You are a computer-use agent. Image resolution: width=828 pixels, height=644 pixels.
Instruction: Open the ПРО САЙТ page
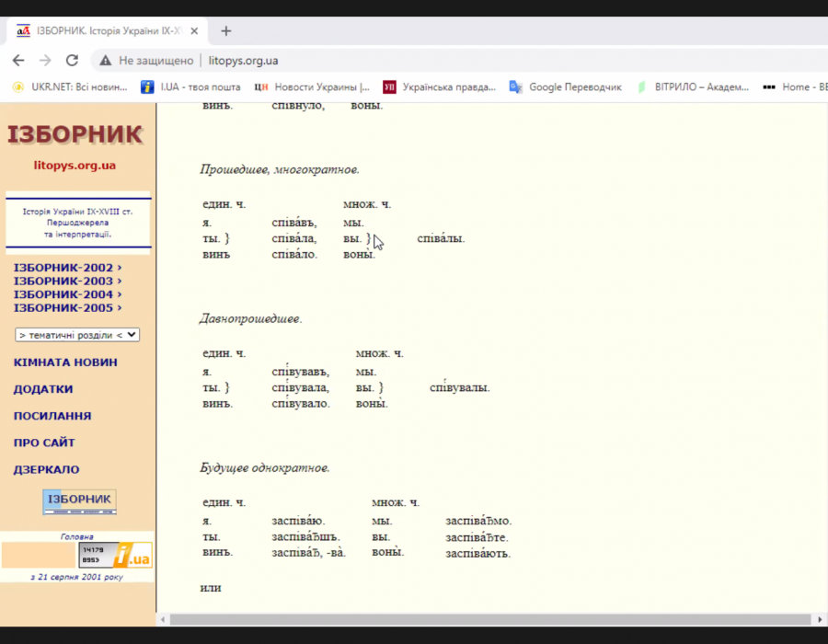click(x=44, y=443)
